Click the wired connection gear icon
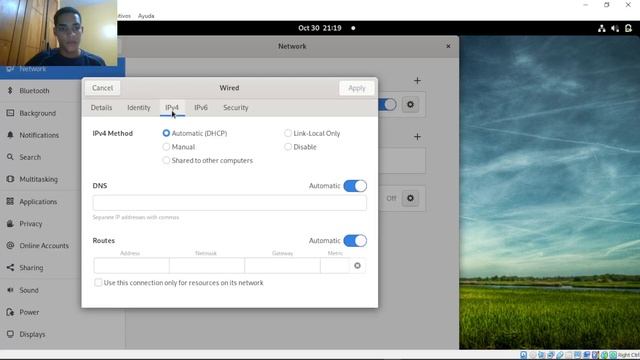Screen dimensions: 640x360 point(410,105)
